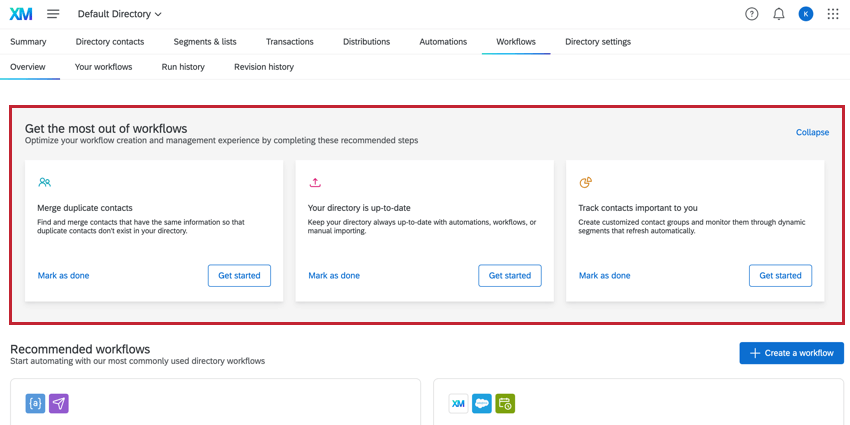Click the Merge duplicate contacts people icon
Viewport: 850px width, 425px height.
pos(44,183)
